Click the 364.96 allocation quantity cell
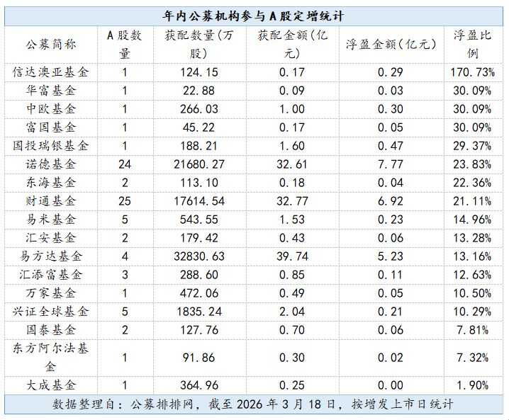 tap(199, 386)
